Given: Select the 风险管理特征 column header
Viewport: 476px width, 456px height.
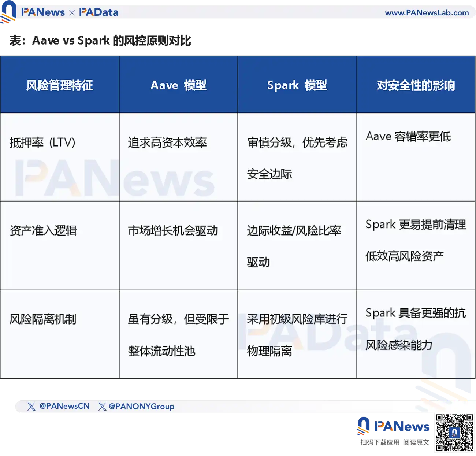Looking at the screenshot, I should click(60, 85).
